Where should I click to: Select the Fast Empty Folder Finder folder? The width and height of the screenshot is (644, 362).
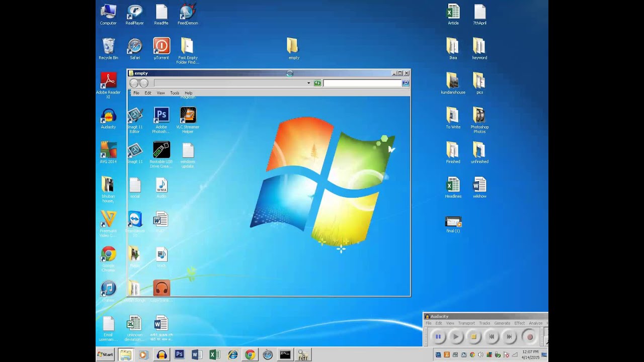coord(188,51)
